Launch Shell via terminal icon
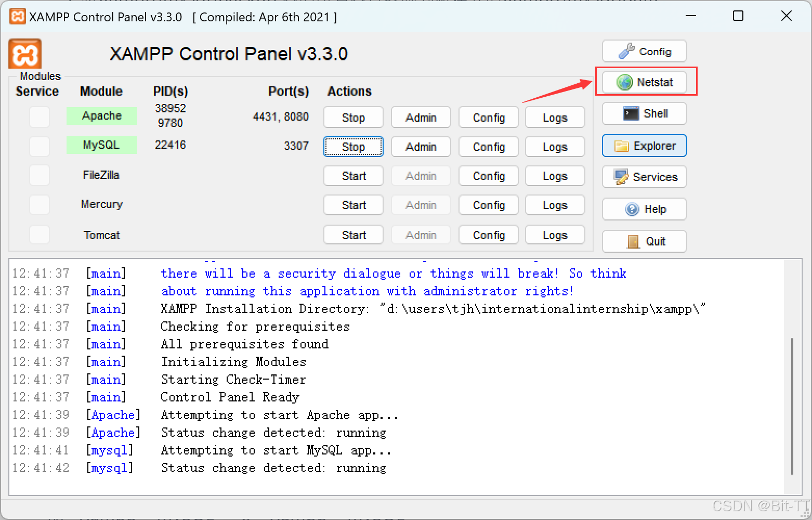 [x=645, y=113]
